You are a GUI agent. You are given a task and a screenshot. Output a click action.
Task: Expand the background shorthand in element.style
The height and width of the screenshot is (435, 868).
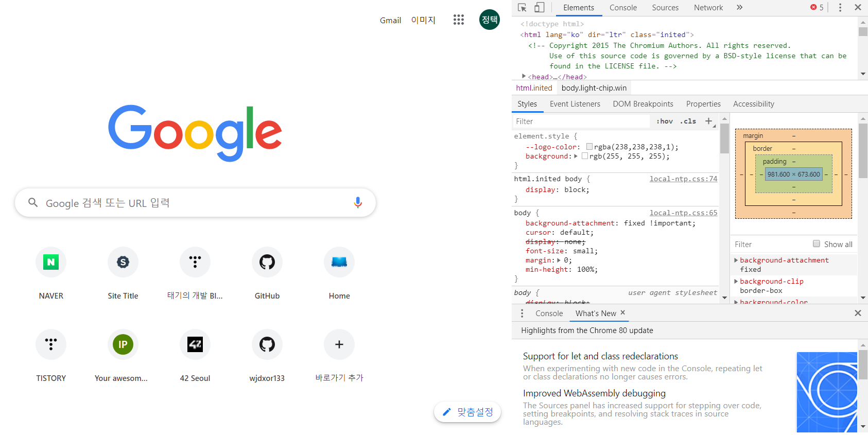(576, 156)
